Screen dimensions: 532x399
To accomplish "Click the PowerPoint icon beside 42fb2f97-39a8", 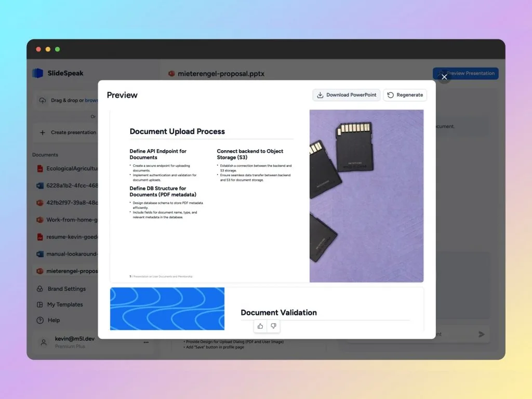I will [x=39, y=203].
